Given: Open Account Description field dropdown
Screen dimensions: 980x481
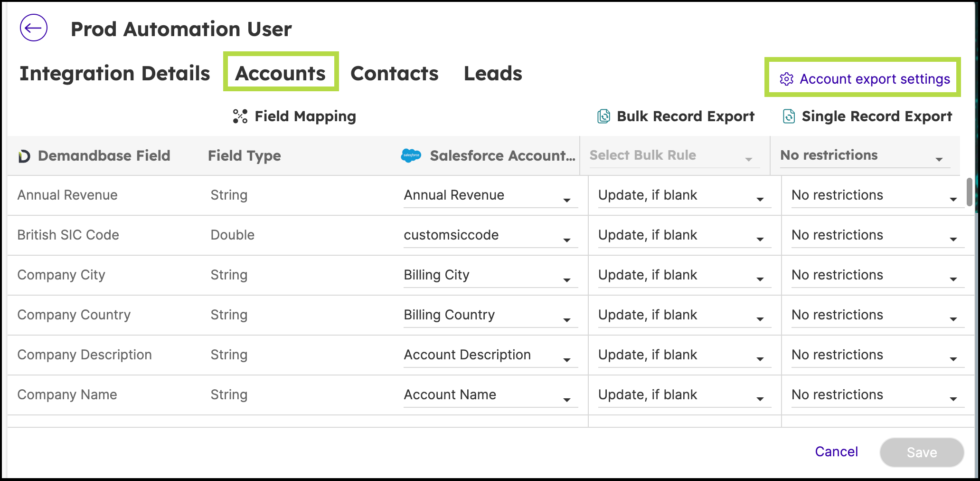Looking at the screenshot, I should (x=490, y=356).
